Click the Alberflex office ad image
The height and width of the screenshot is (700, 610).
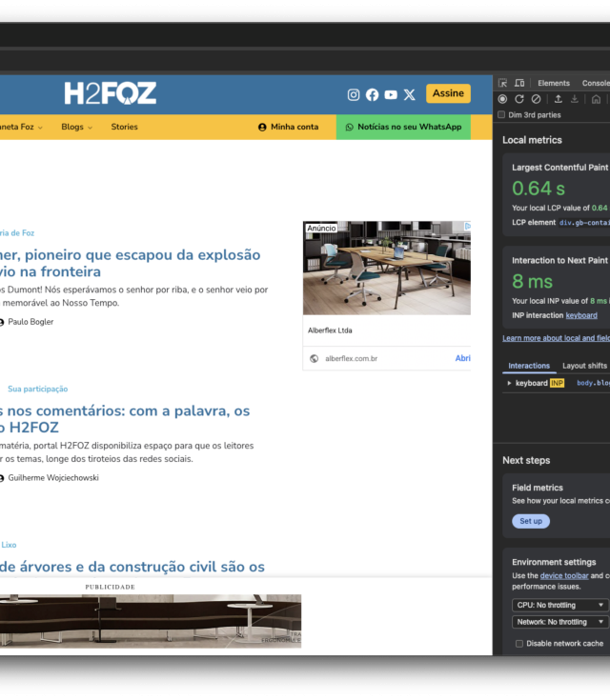click(387, 268)
